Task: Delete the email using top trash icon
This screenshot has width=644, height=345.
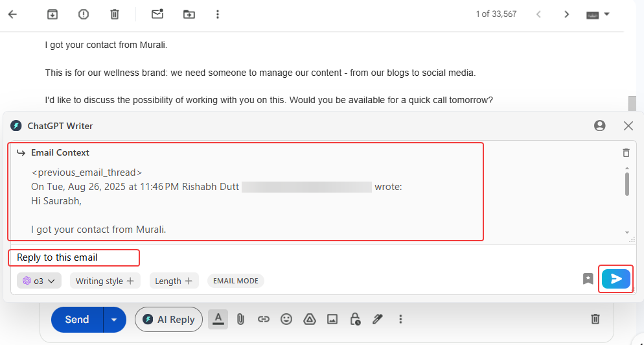Action: tap(115, 14)
